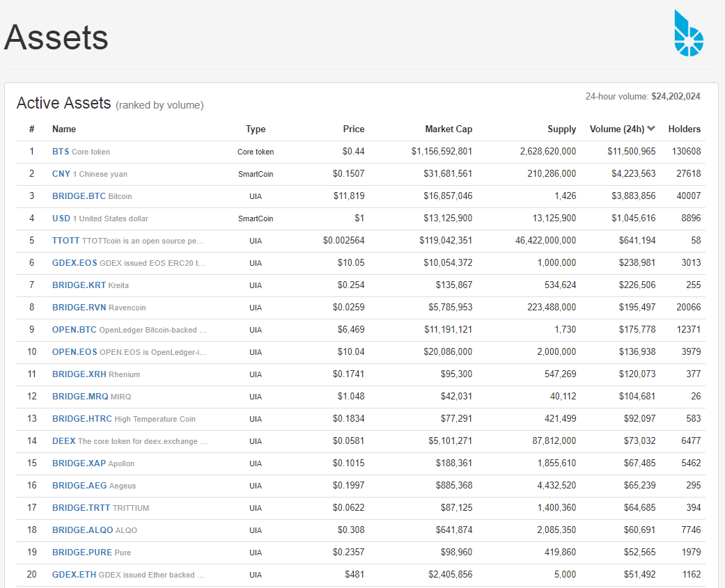Viewport: 725px width, 588px height.
Task: Click BRIDGE.XRH supply 547,269
Action: point(560,374)
